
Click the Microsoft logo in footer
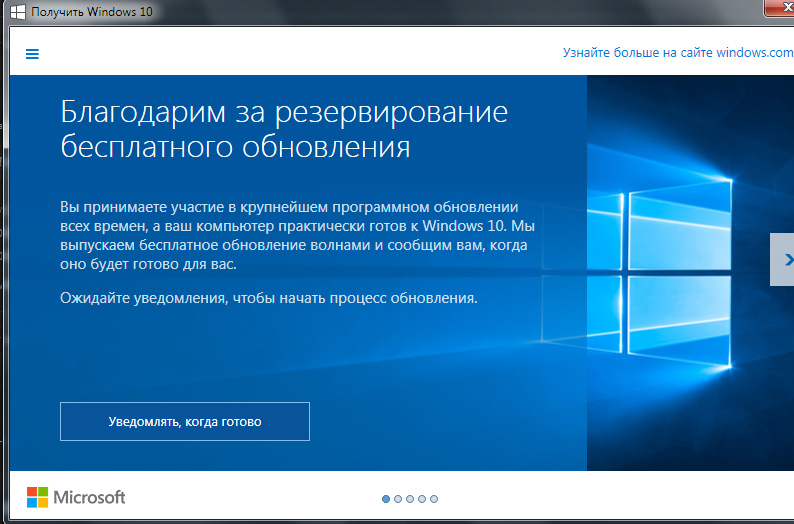point(76,497)
